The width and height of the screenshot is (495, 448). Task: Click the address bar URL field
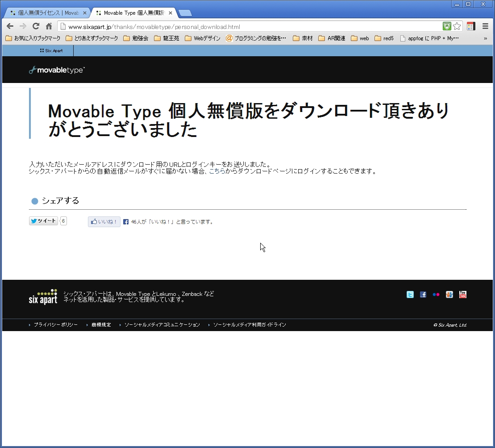click(x=250, y=27)
